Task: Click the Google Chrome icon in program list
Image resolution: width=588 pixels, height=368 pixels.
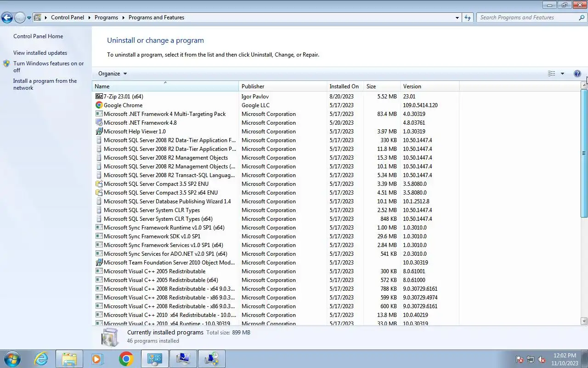Action: click(99, 105)
